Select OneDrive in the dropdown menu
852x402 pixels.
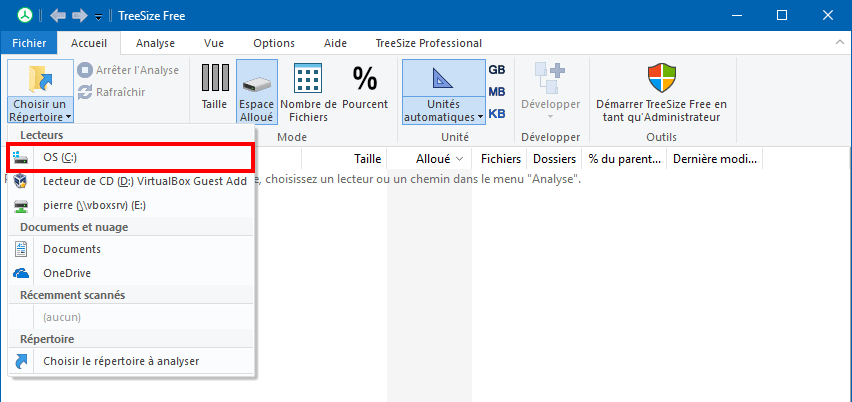131,273
